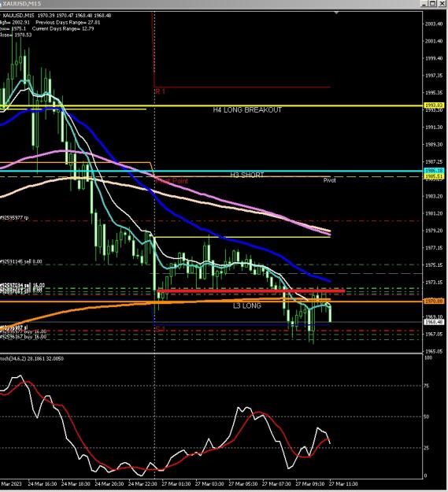This screenshot has width=448, height=492.
Task: Click the chart shift triangle marker at top
Action: coord(336,13)
